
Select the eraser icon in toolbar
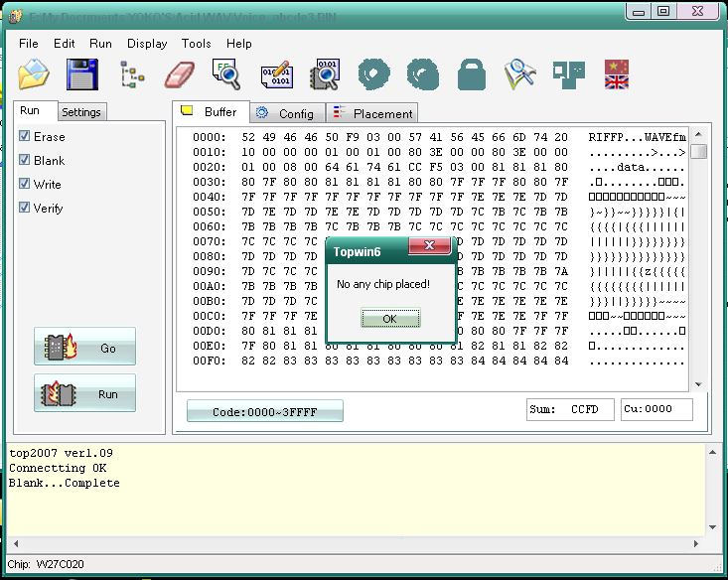[x=180, y=74]
